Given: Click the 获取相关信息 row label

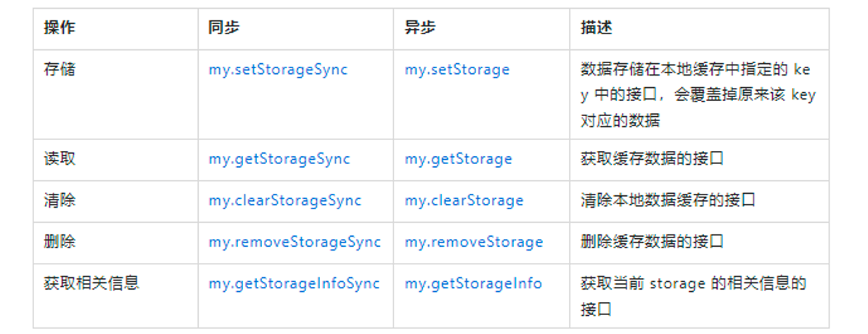Looking at the screenshot, I should (x=91, y=283).
